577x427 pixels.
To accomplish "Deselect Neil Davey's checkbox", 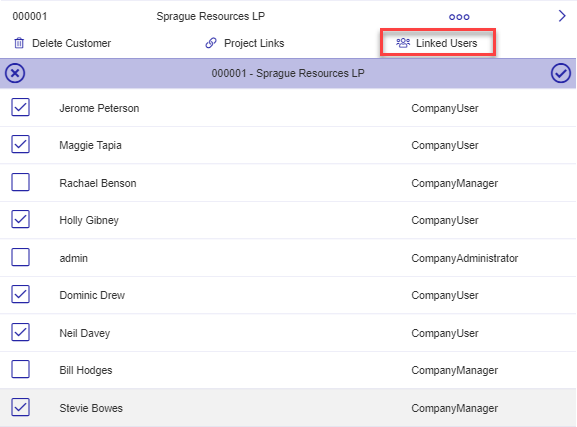I will [x=20, y=332].
